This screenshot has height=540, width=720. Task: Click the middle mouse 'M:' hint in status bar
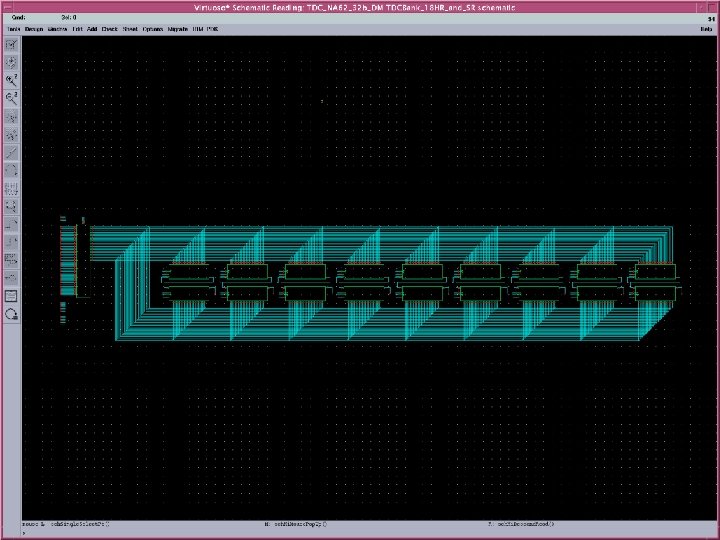point(296,524)
